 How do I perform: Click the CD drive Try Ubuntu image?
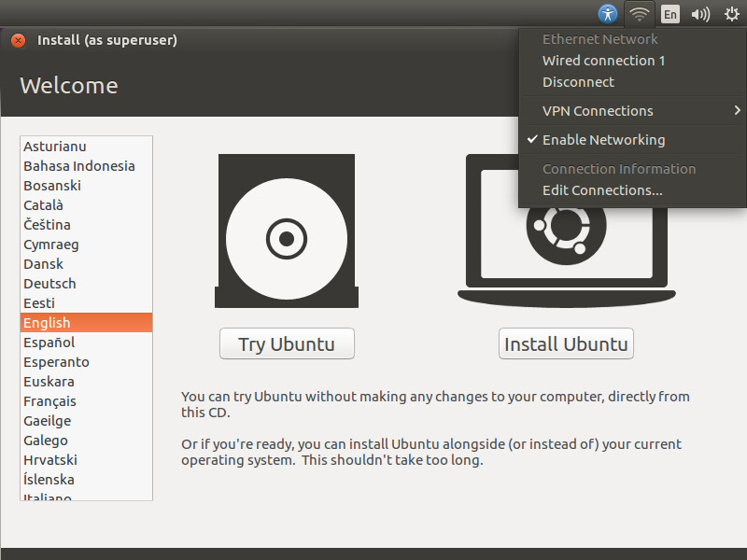click(x=286, y=231)
